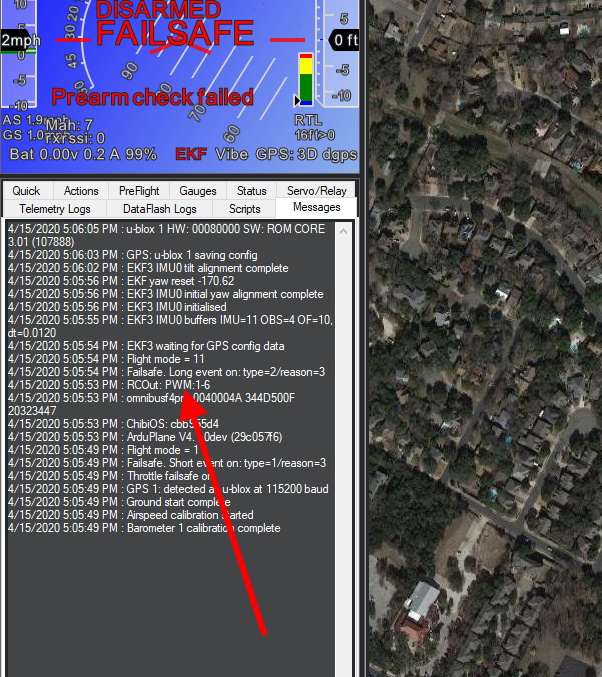Open the Servo/Relay tab
Viewport: 602px width, 677px height.
(316, 191)
